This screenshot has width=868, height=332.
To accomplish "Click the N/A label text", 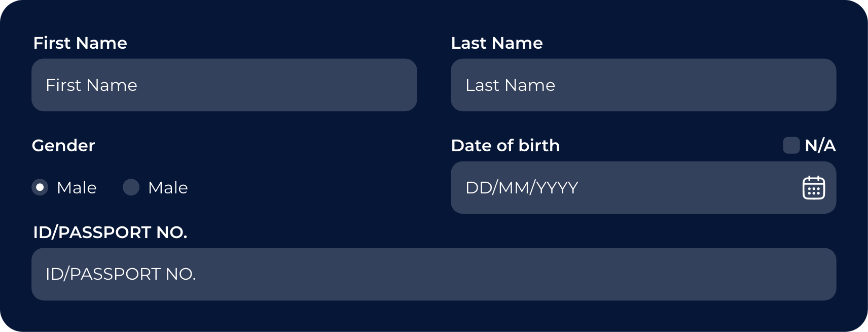I will point(820,146).
